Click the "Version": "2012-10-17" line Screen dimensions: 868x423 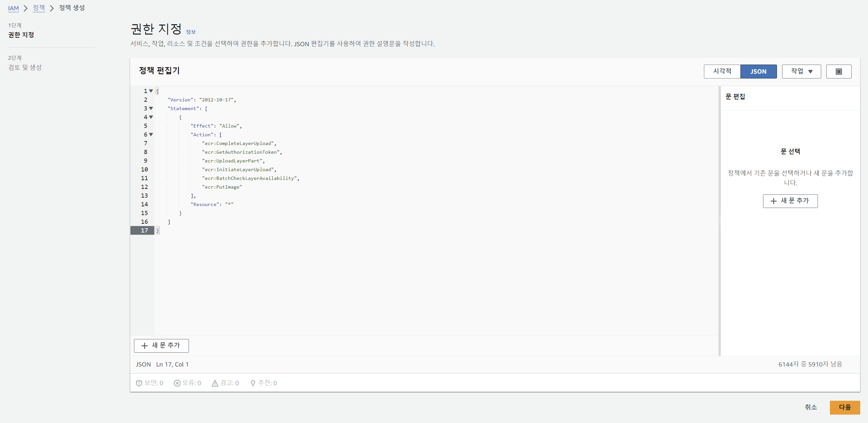[x=201, y=100]
